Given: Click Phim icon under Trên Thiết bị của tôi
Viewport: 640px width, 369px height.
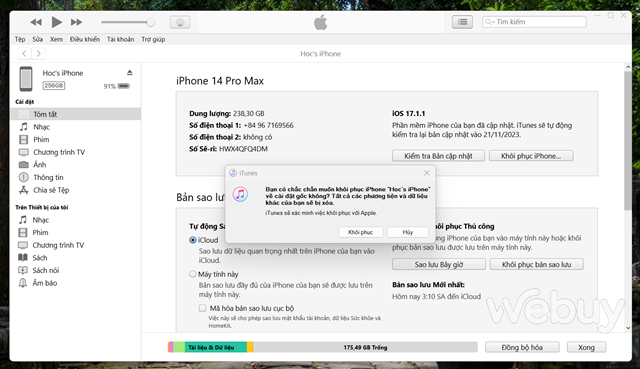Looking at the screenshot, I should coord(23,232).
